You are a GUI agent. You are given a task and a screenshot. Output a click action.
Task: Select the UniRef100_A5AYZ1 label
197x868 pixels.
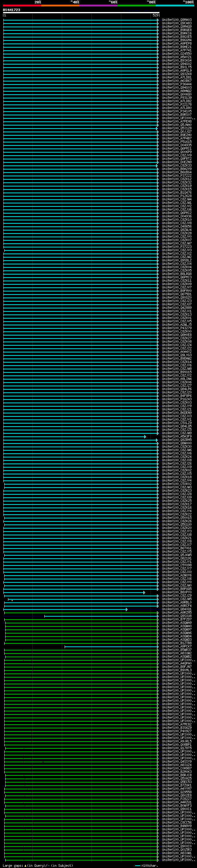tap(177, 57)
